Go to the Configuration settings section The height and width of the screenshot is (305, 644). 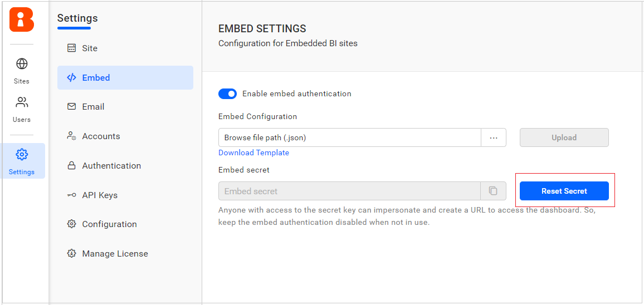(109, 224)
